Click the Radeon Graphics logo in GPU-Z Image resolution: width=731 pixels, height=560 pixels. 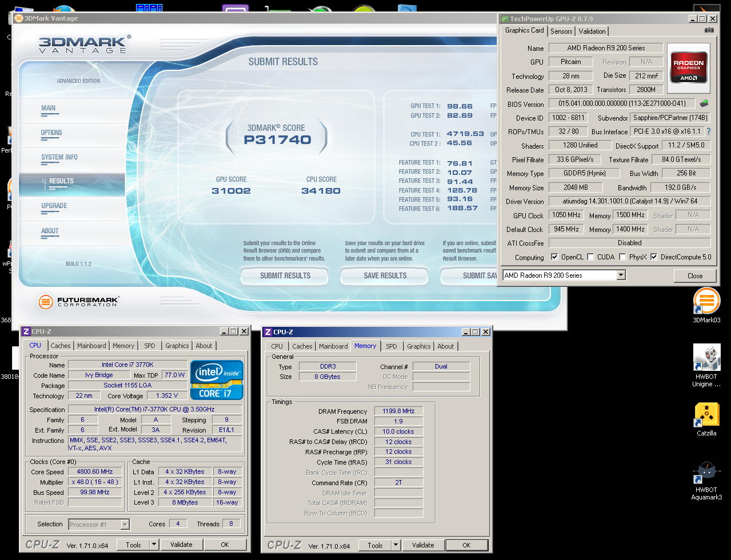688,69
